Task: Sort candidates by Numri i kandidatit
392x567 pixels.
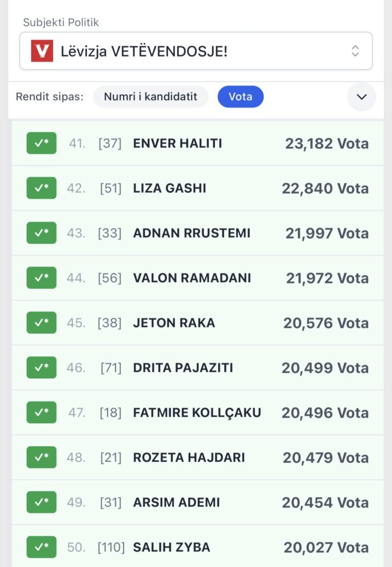Action: click(x=151, y=97)
